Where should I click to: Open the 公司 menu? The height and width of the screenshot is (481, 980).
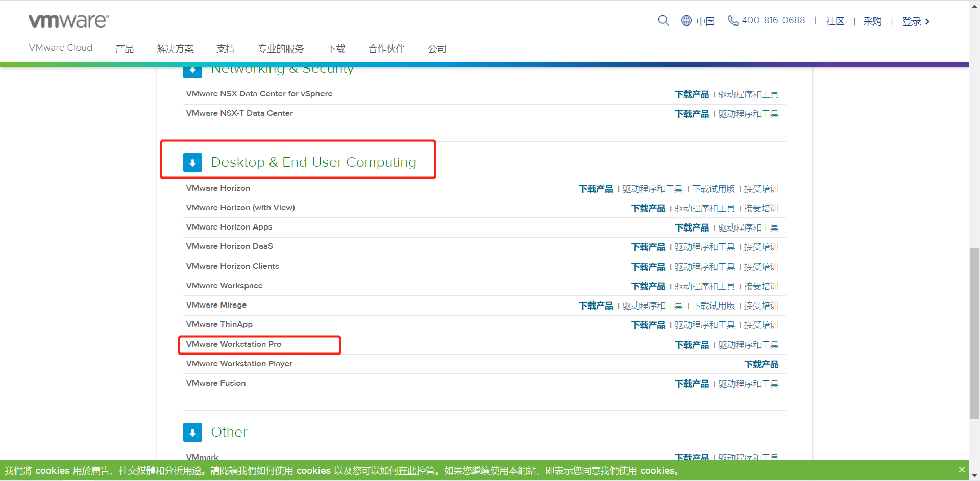click(437, 48)
